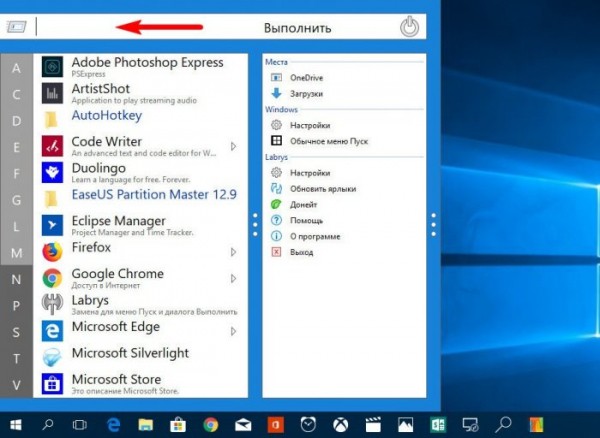Jump to letter C in index
The image size is (600, 438).
point(16,94)
